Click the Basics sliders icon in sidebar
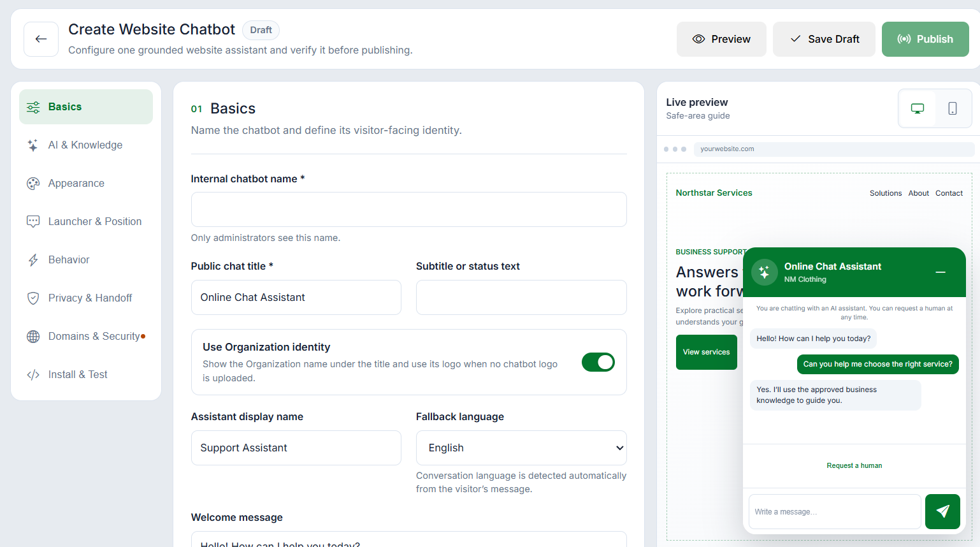Viewport: 980px width, 547px height. pyautogui.click(x=33, y=107)
